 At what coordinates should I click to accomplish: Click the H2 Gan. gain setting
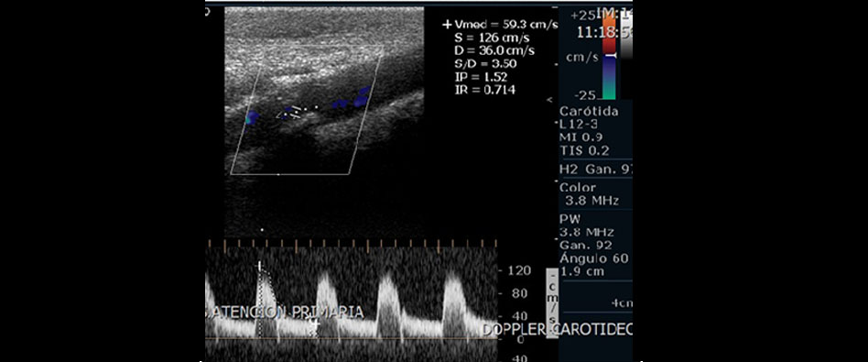point(595,169)
